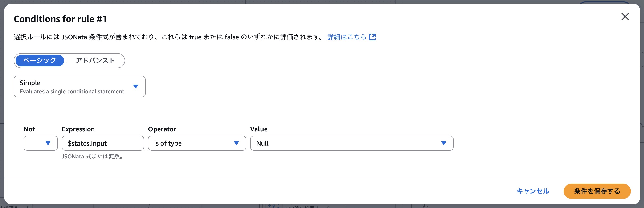Edit the $states.input Expression field
This screenshot has width=644, height=208.
tap(103, 143)
